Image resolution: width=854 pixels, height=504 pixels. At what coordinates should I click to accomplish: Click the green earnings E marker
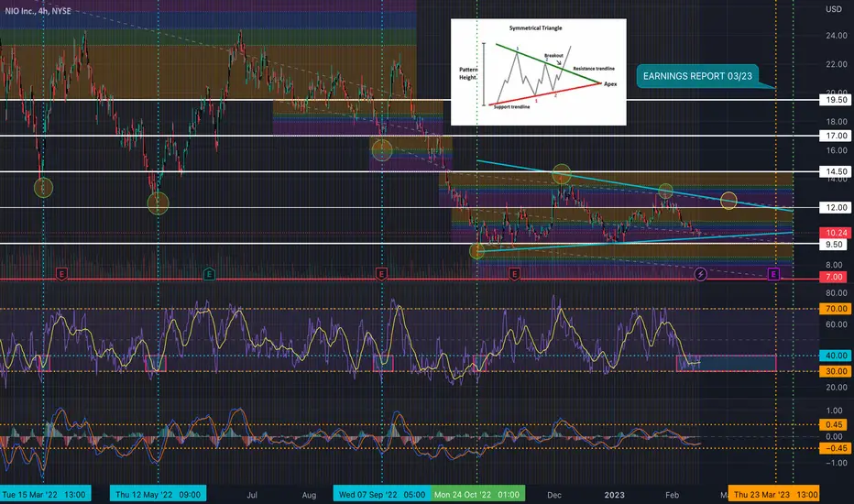(209, 273)
